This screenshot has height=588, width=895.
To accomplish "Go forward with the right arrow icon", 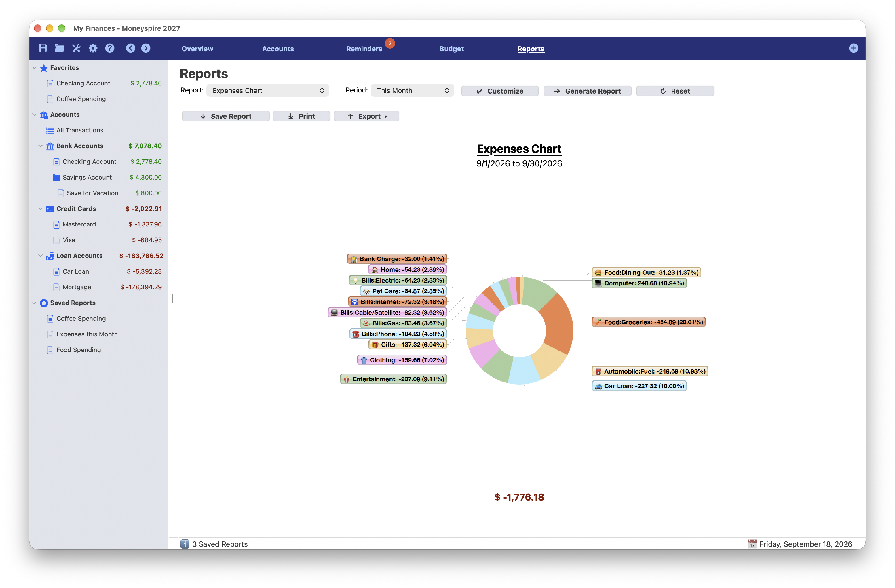I will 146,48.
